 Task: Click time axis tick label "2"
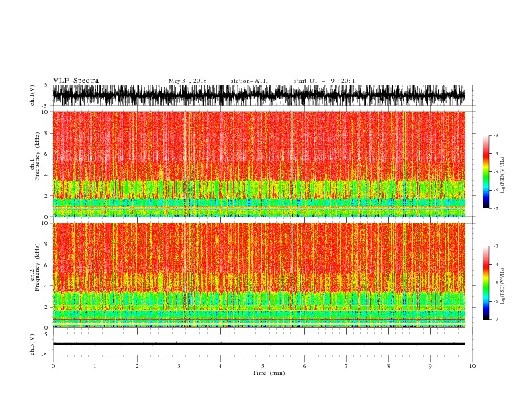coord(137,366)
